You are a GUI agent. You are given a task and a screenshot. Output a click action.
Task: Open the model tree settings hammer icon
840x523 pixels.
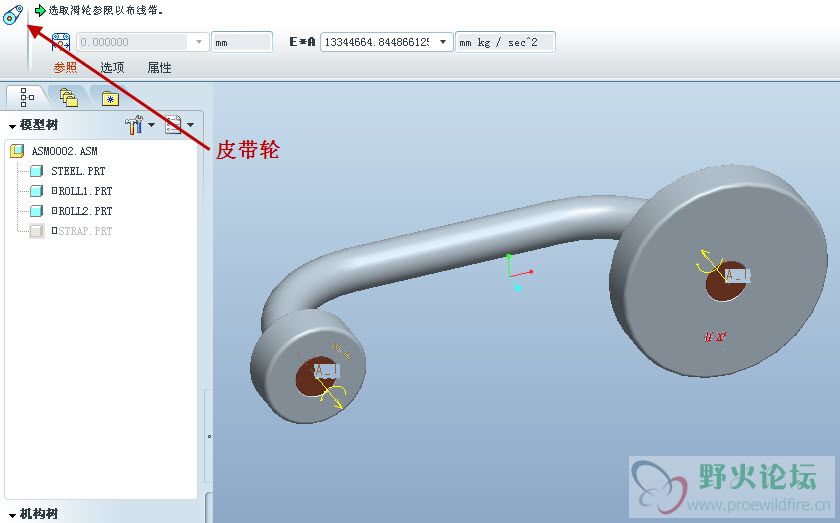tap(134, 125)
